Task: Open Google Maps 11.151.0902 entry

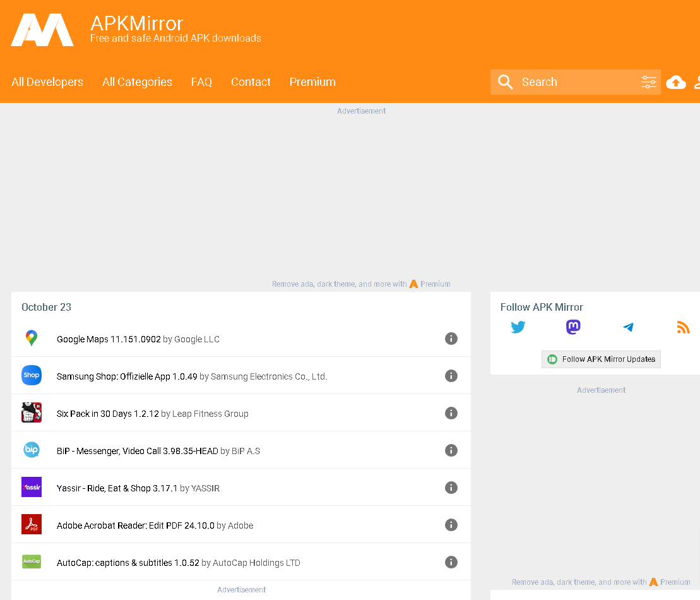Action: pos(109,339)
